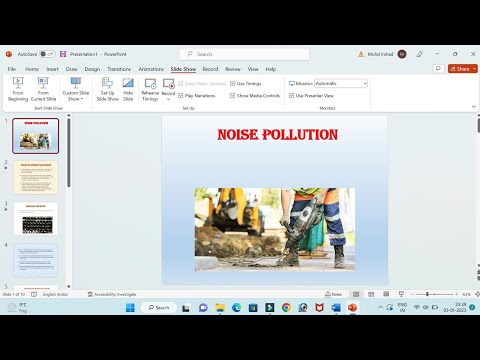Image resolution: width=480 pixels, height=360 pixels.
Task: Start slideshow From Beginning
Action: 18,89
